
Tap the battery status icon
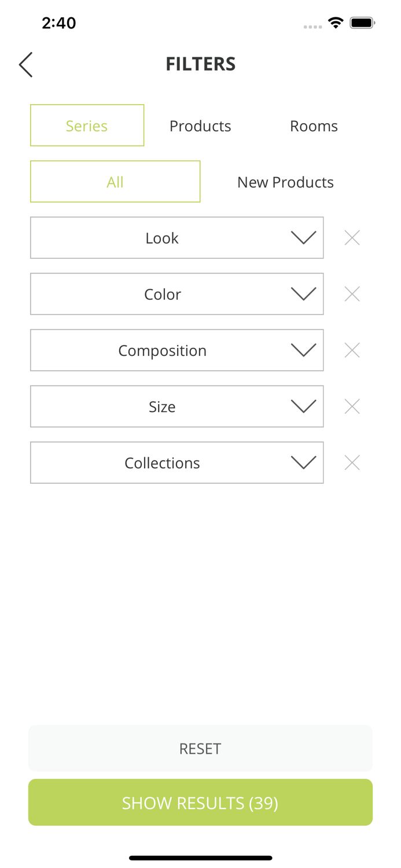[x=362, y=23]
